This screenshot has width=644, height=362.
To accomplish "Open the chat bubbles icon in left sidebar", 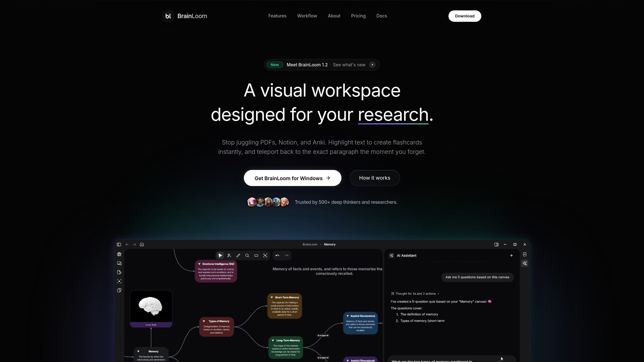I will pyautogui.click(x=119, y=263).
